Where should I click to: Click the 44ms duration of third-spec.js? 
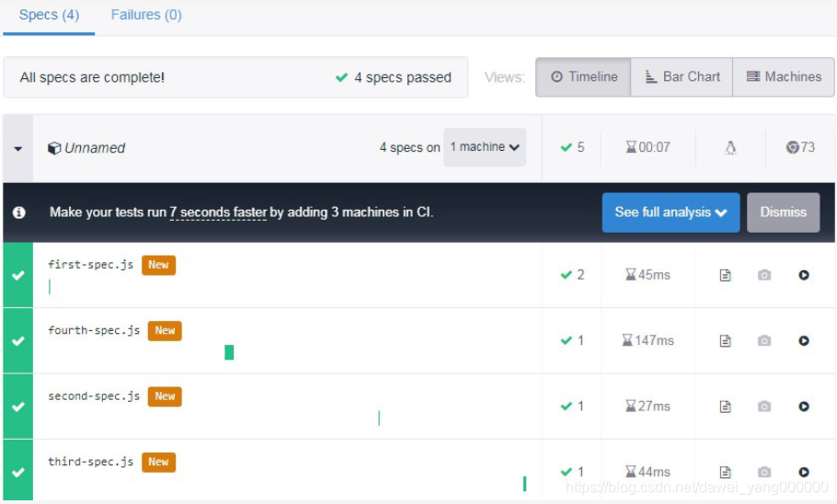(x=648, y=472)
